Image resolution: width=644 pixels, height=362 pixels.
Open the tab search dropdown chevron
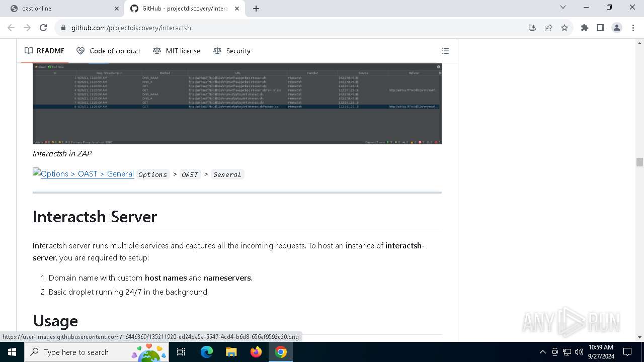563,7
